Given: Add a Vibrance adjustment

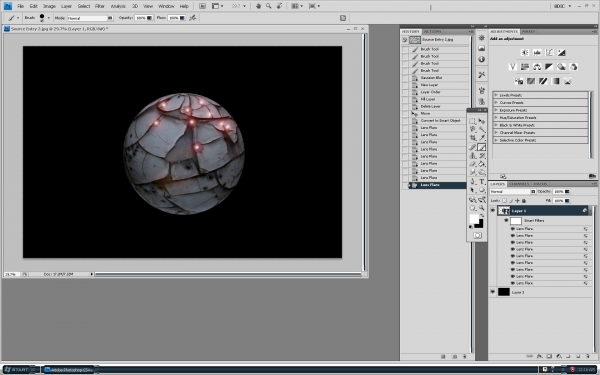Looking at the screenshot, I should pos(513,67).
